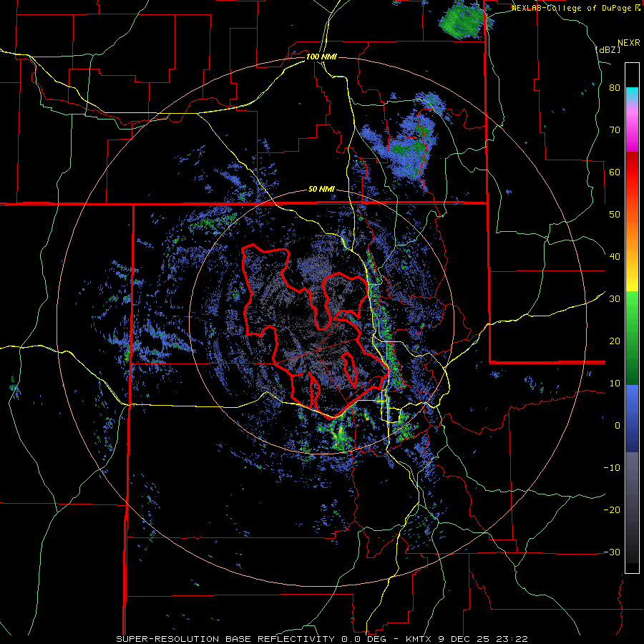Click the -20 dBZ scale value
The height and width of the screenshot is (644, 644).
coord(612,510)
